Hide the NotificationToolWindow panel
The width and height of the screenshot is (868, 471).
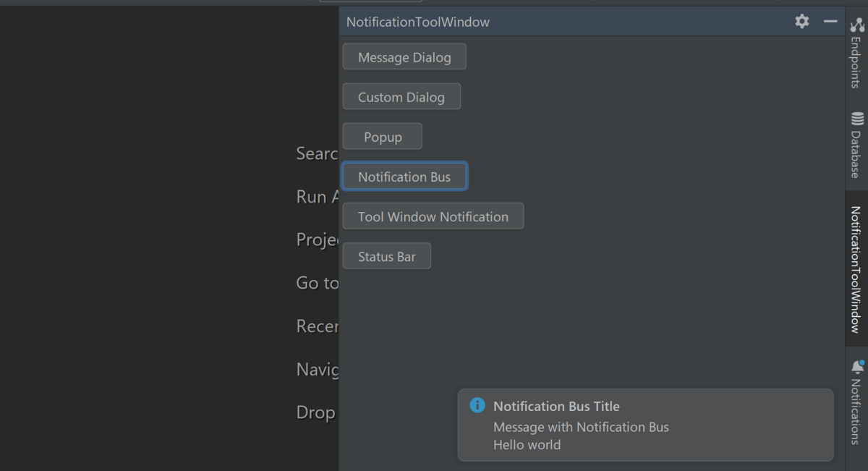click(x=830, y=22)
